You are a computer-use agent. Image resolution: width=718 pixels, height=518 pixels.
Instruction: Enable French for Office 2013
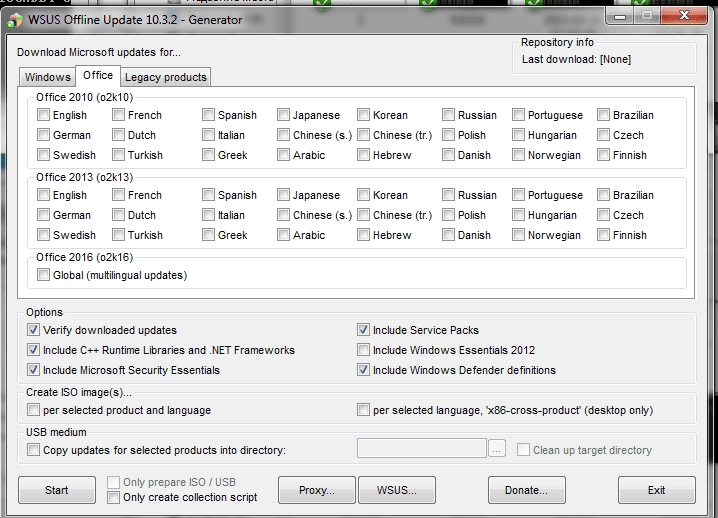point(119,195)
